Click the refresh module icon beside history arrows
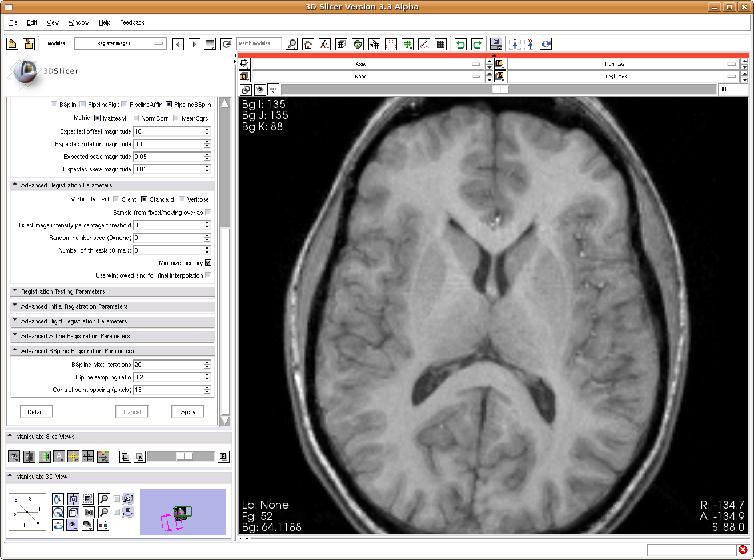 [227, 44]
